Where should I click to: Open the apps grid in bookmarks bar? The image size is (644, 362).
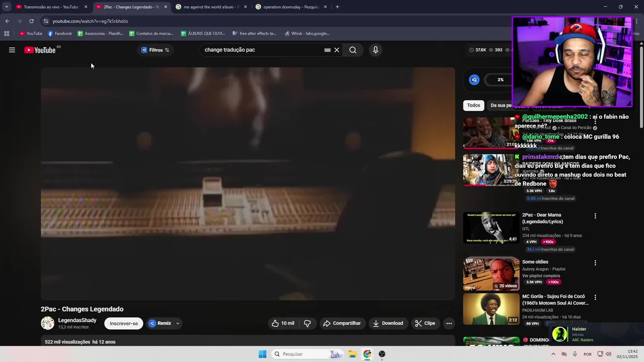pyautogui.click(x=7, y=34)
